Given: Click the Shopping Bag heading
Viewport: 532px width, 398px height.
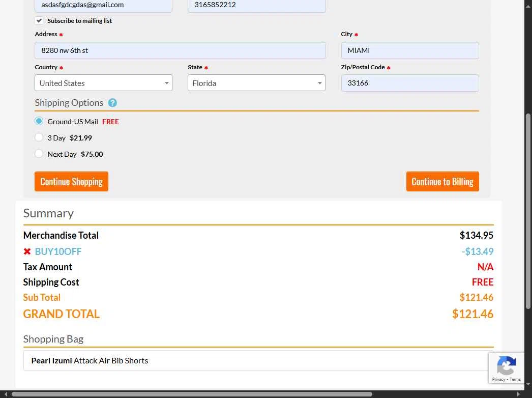Looking at the screenshot, I should pos(53,339).
